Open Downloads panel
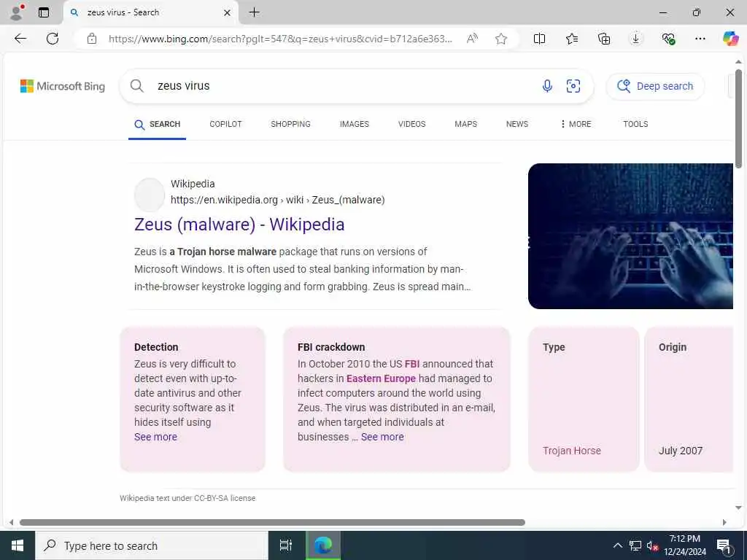Screen dimensions: 747x560 pos(635,39)
